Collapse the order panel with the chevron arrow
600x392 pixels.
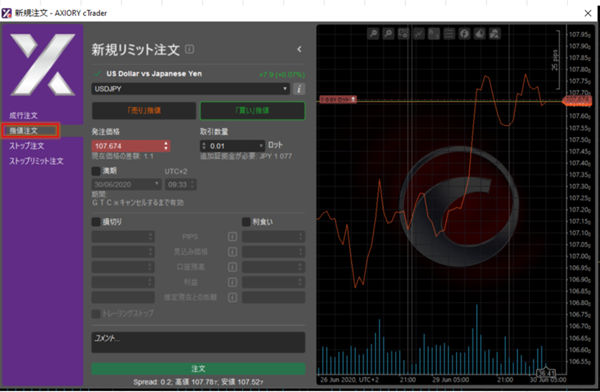[x=299, y=49]
